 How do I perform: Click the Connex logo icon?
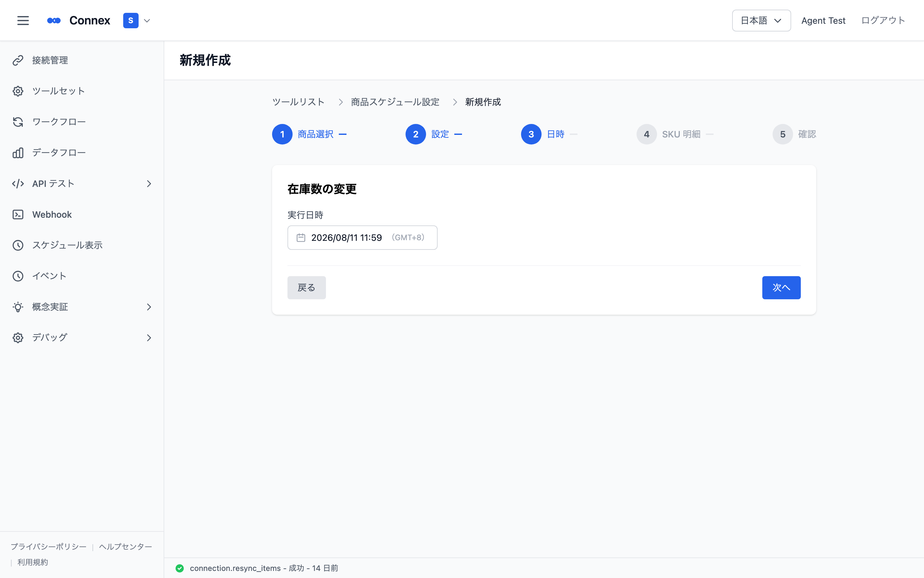click(x=54, y=21)
